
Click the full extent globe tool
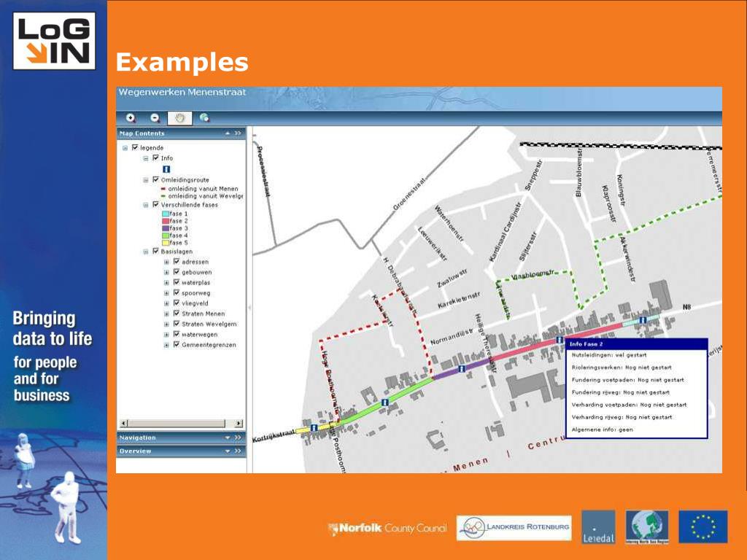tap(204, 117)
